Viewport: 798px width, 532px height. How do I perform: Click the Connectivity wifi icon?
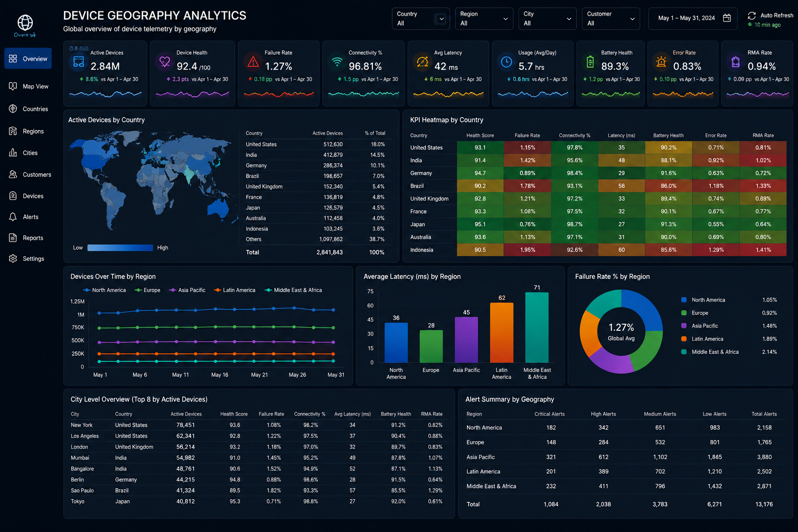point(337,62)
